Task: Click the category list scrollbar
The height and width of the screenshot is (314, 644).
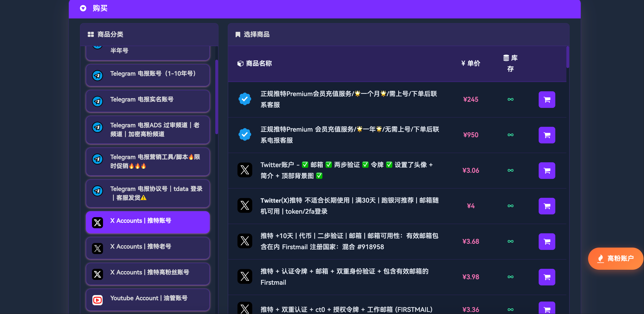Action: coord(216,97)
